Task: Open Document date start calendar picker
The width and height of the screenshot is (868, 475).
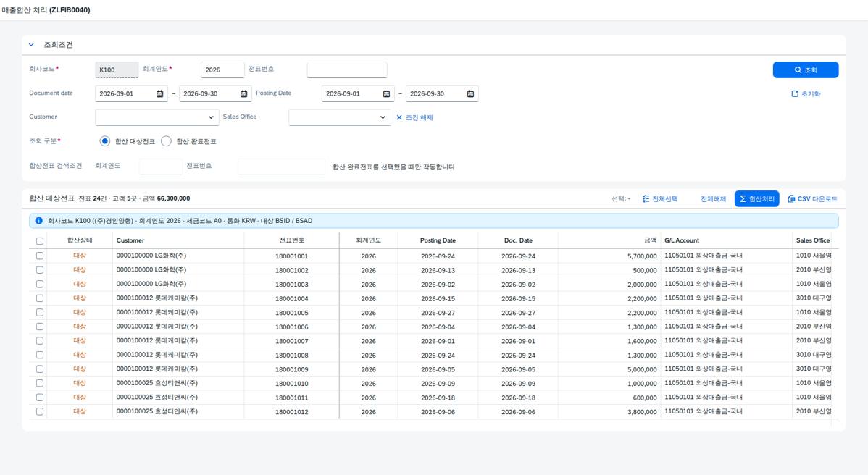Action: pyautogui.click(x=159, y=94)
